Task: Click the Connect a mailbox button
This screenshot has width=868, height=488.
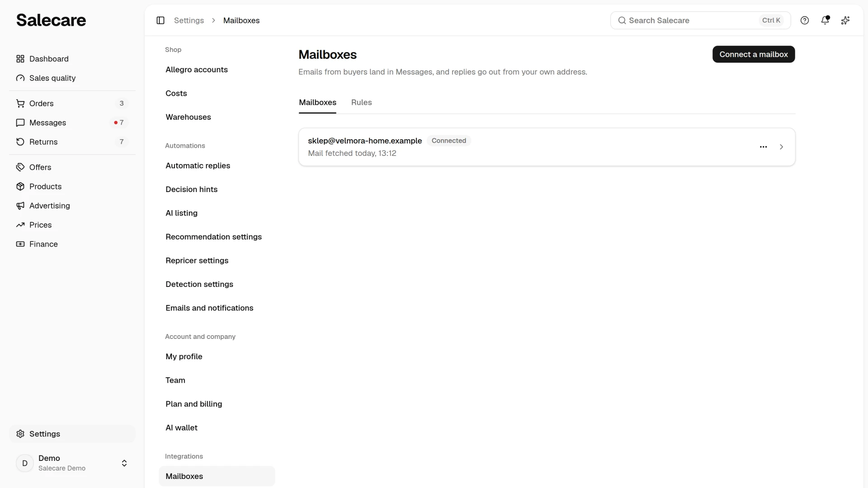Action: tap(754, 54)
